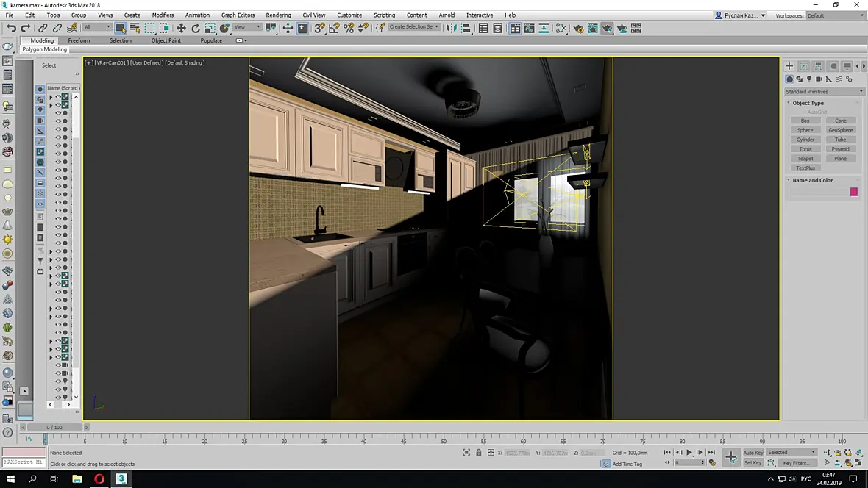Switch to the Populate ribbon tab
Screen dimensions: 868x488
click(211, 40)
